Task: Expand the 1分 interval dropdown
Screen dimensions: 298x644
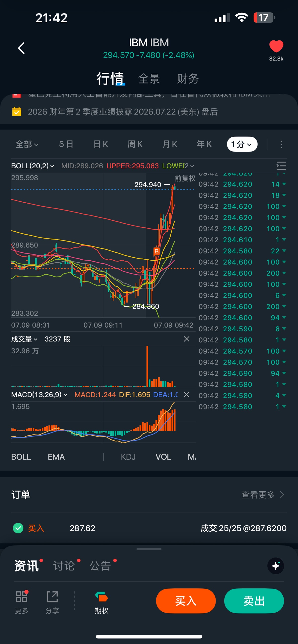Action: tap(242, 144)
